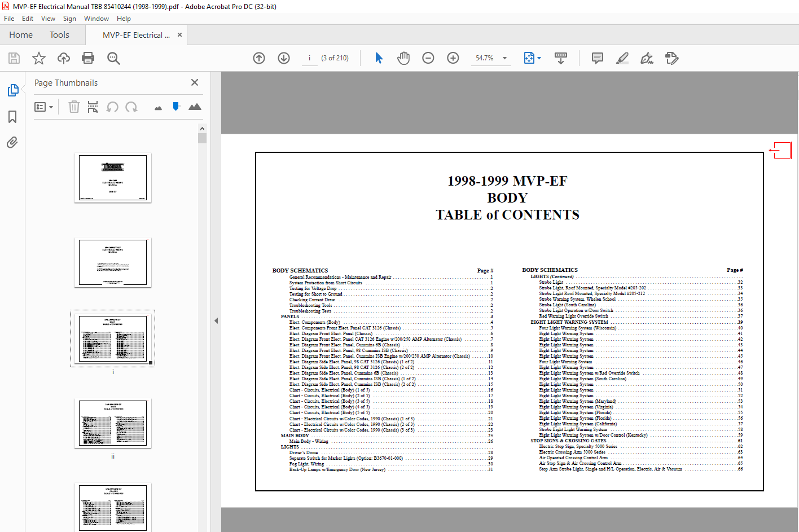799x532 pixels.
Task: Select the page ii thumbnail
Action: click(113, 424)
